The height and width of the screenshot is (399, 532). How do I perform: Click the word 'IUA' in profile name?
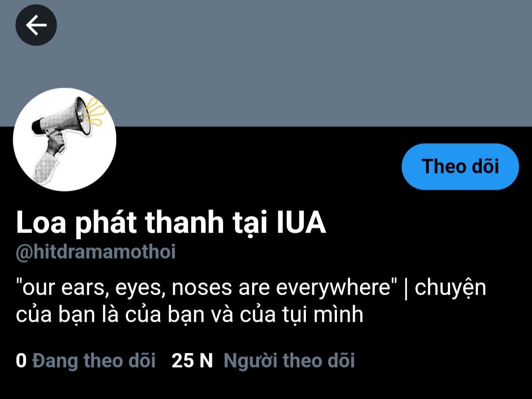301,223
